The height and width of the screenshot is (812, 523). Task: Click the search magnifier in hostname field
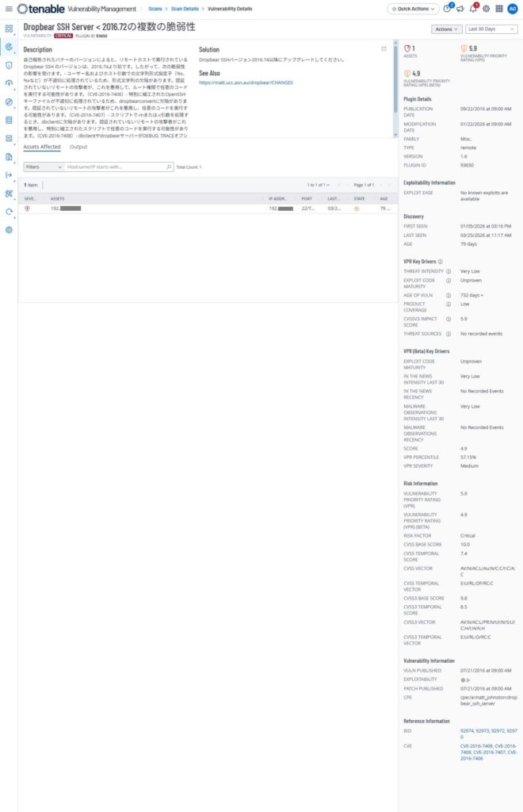coord(169,167)
